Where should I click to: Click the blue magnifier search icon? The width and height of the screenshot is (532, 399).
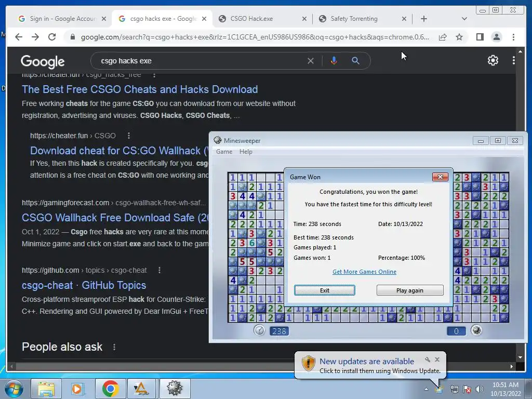[x=355, y=61]
